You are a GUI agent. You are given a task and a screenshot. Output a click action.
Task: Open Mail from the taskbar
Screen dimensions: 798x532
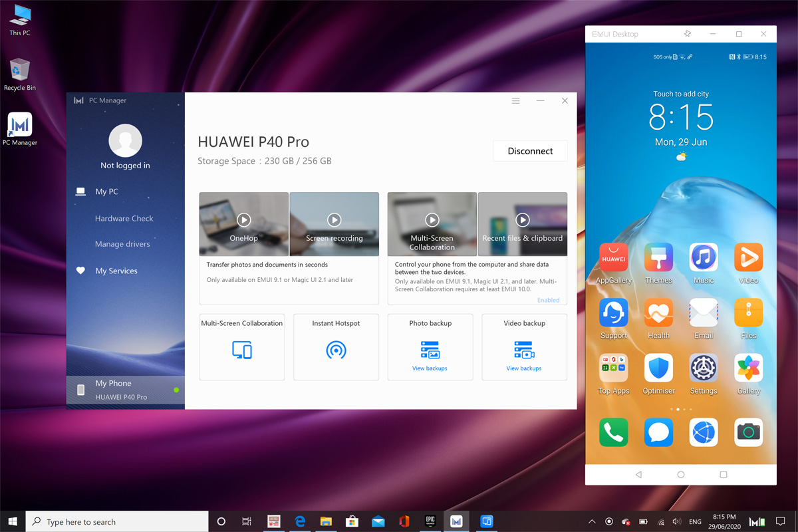[x=378, y=521]
